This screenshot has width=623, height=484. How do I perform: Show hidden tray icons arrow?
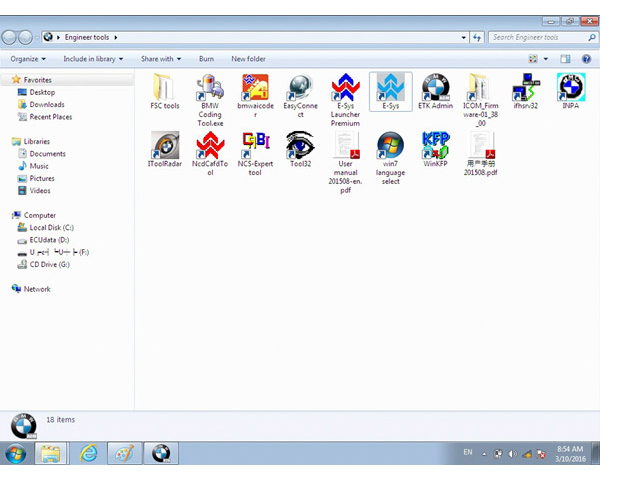[484, 454]
